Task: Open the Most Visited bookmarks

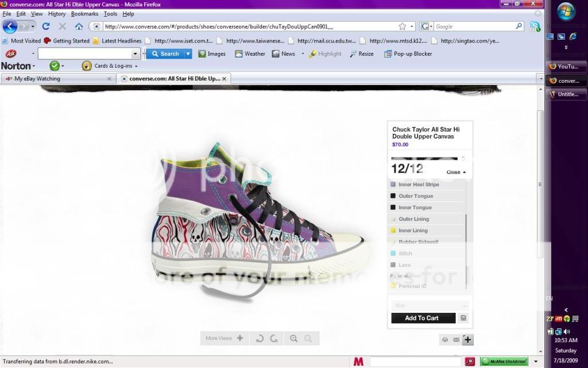Action: click(21, 41)
